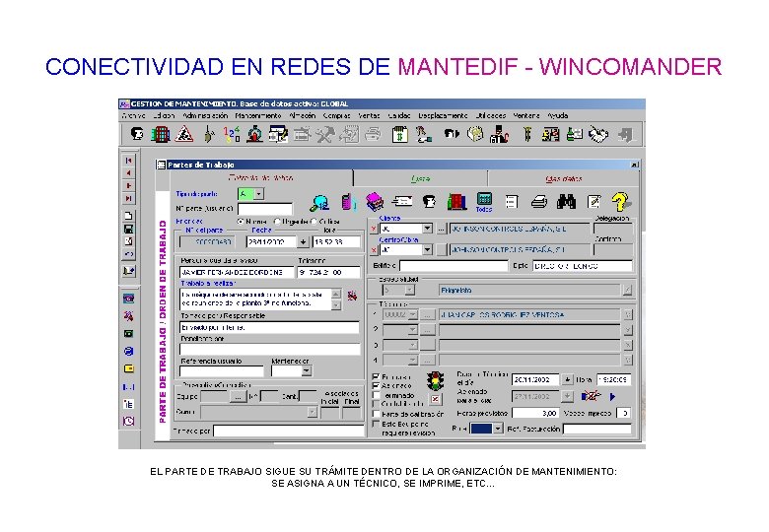Screen dimensions: 769x532
Task: Open the technician 1 code dropdown
Action: point(413,314)
